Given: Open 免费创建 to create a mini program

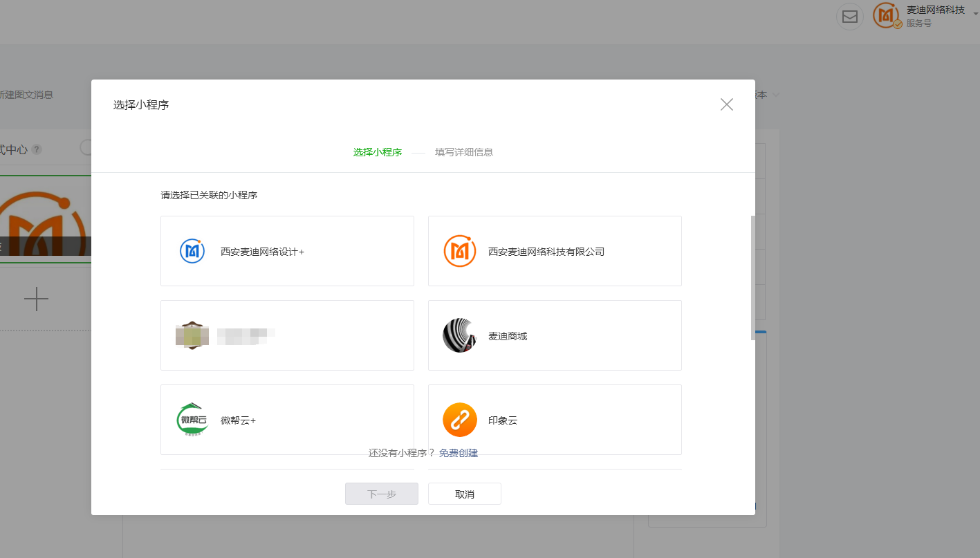Looking at the screenshot, I should 460,452.
